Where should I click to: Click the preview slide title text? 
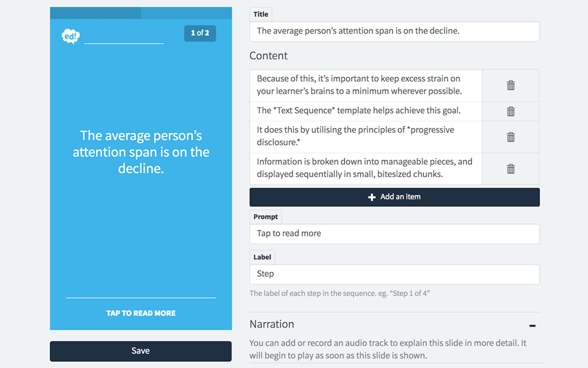tap(141, 152)
